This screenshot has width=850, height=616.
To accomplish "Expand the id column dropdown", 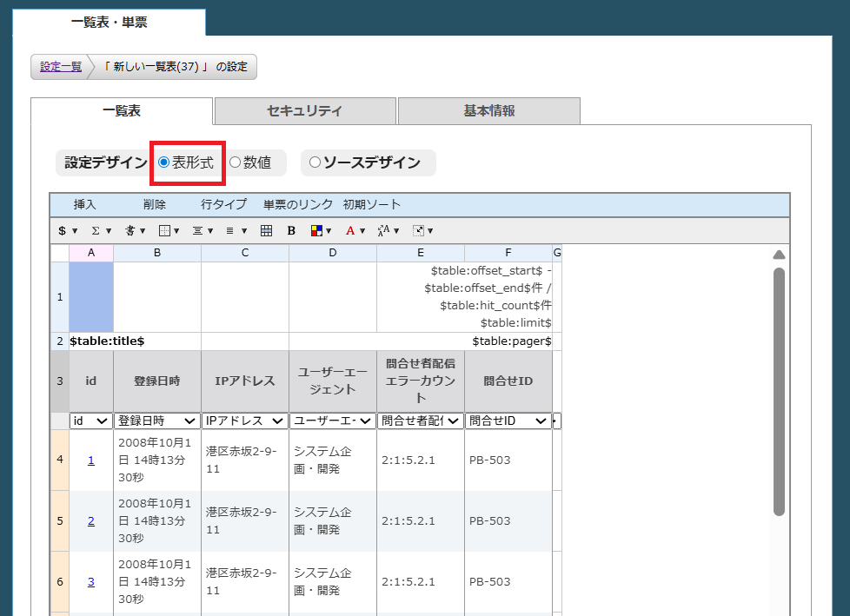I will coord(91,421).
